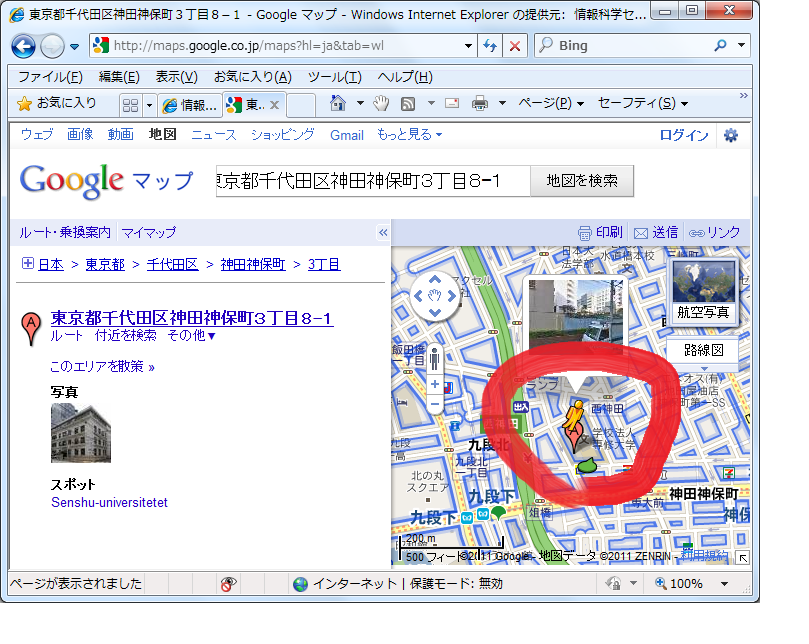Expand the breadcrumb plus icon before 日本
The height and width of the screenshot is (644, 809).
tap(28, 264)
